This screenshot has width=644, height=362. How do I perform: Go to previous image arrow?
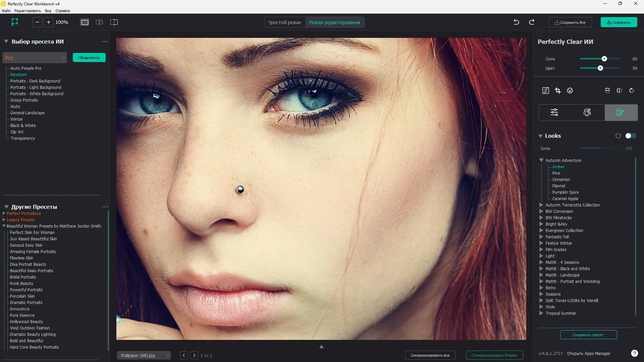[184, 355]
